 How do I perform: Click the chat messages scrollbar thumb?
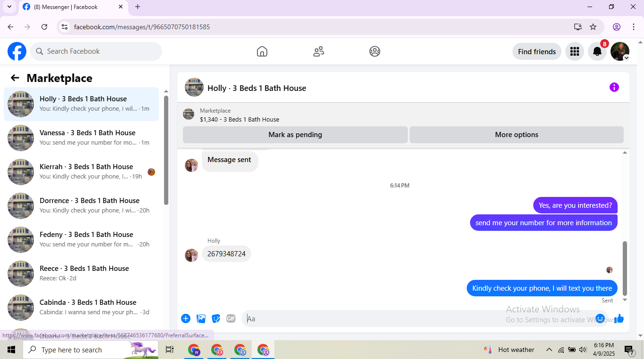625,268
